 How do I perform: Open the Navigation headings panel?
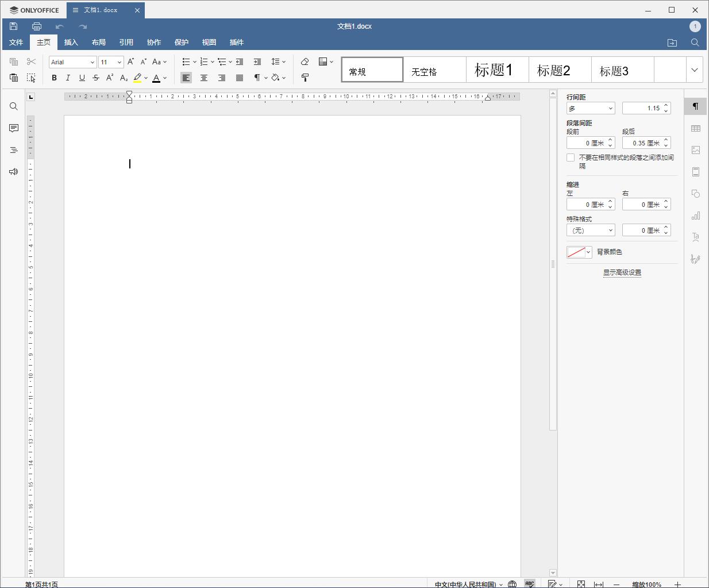(x=13, y=150)
